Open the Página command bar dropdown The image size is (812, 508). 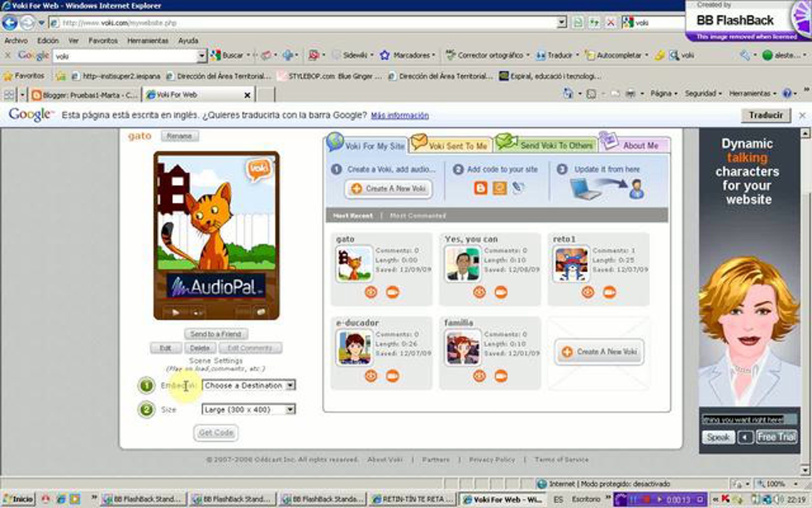tap(663, 93)
